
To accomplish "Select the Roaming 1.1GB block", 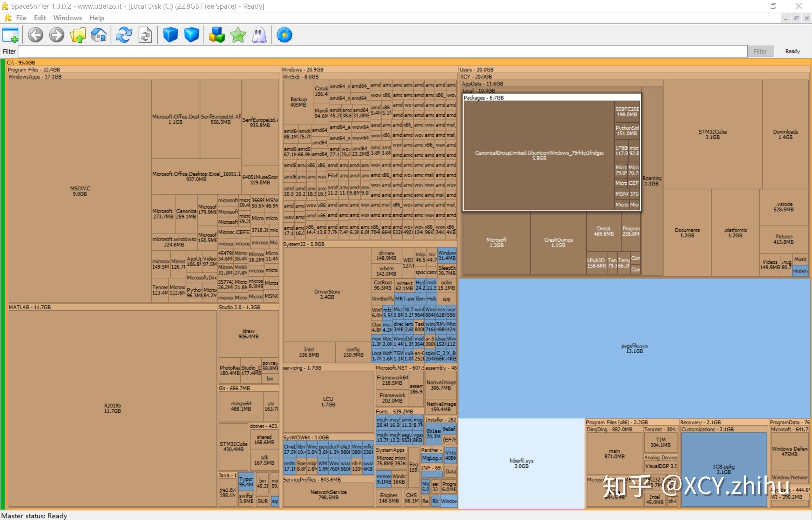I will pos(651,181).
